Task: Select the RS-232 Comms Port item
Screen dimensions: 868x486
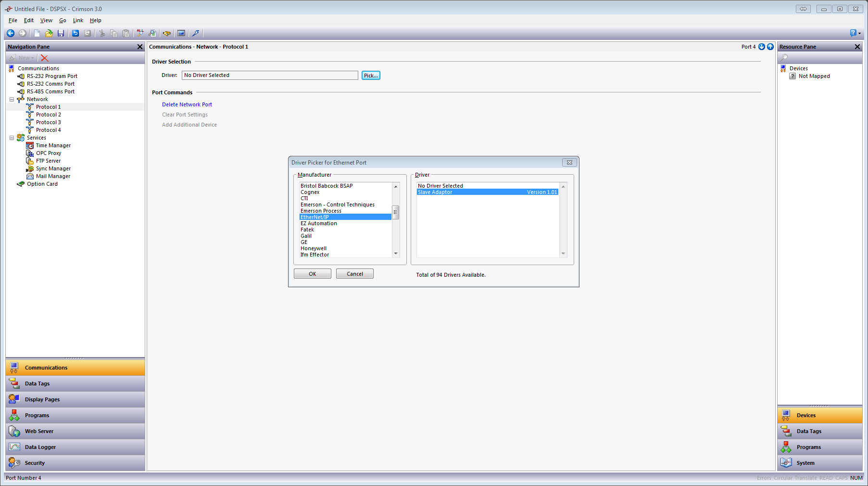Action: click(x=50, y=84)
